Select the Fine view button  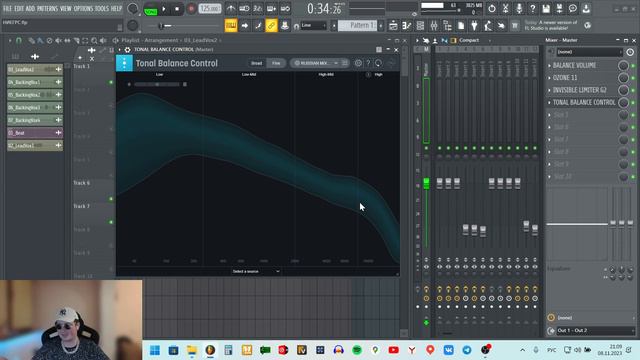(x=276, y=63)
